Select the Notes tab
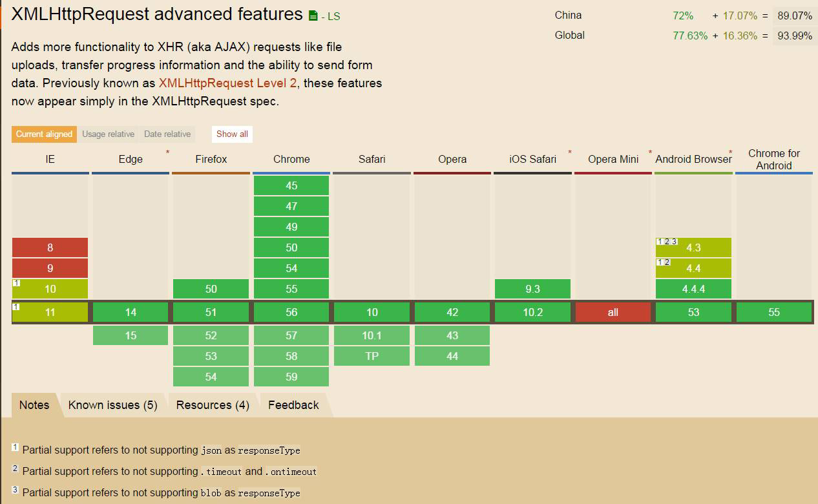This screenshot has height=504, width=818. 34,405
